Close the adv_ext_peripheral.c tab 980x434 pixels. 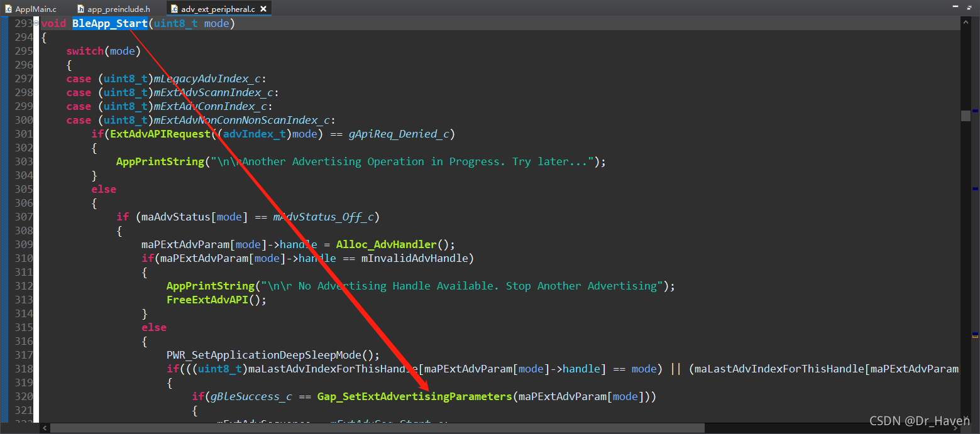(263, 9)
